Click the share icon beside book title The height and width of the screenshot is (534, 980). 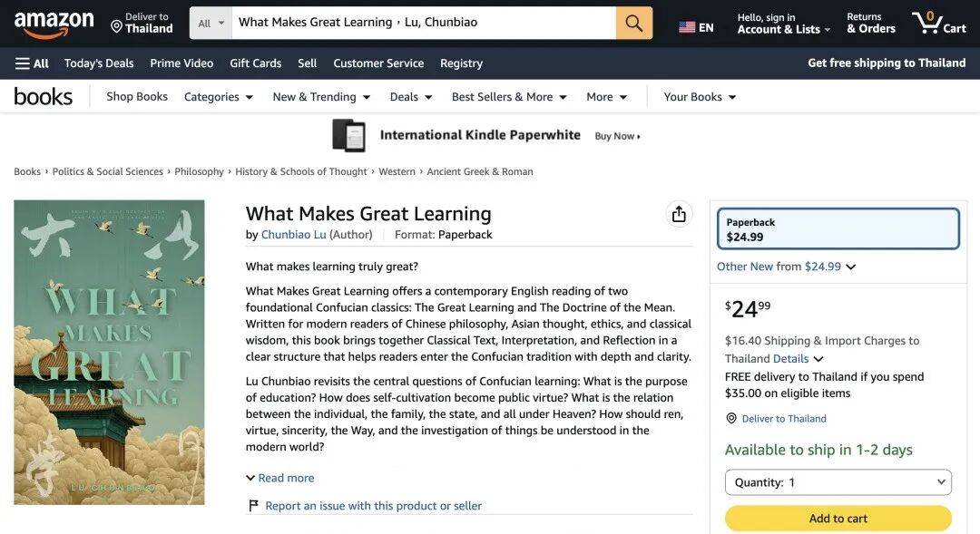point(679,214)
